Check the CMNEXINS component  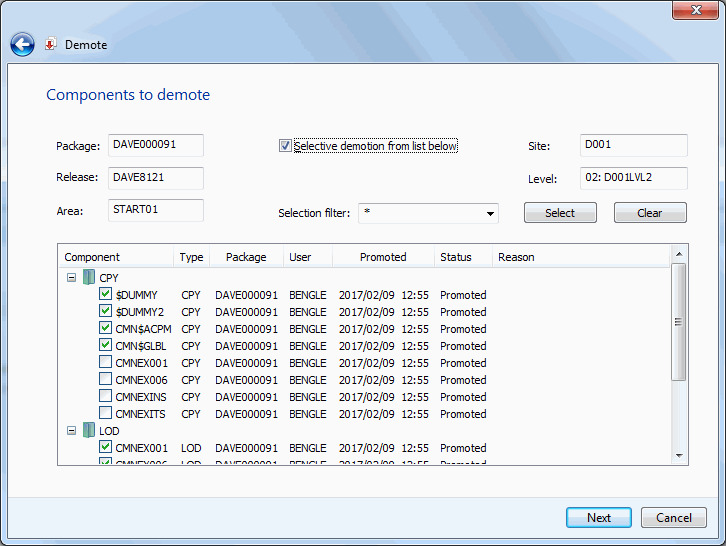105,396
